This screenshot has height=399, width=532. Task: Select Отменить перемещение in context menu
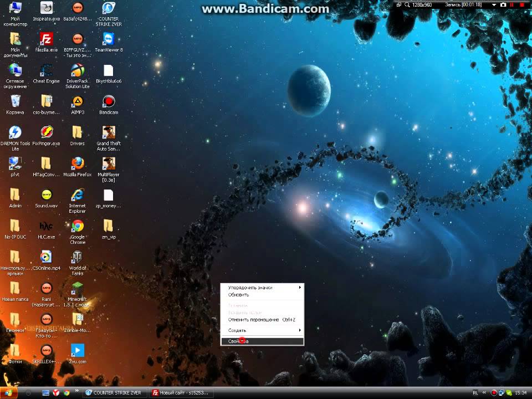pyautogui.click(x=262, y=320)
